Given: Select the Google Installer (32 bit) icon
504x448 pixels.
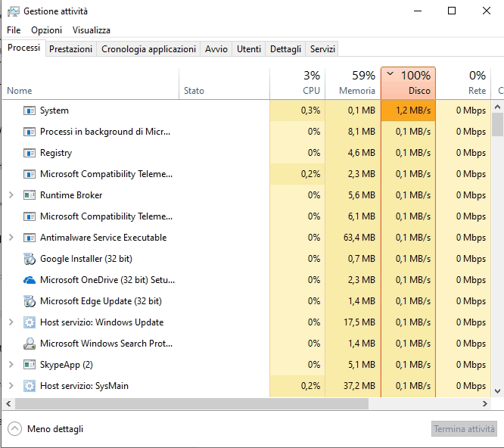Looking at the screenshot, I should (x=30, y=259).
